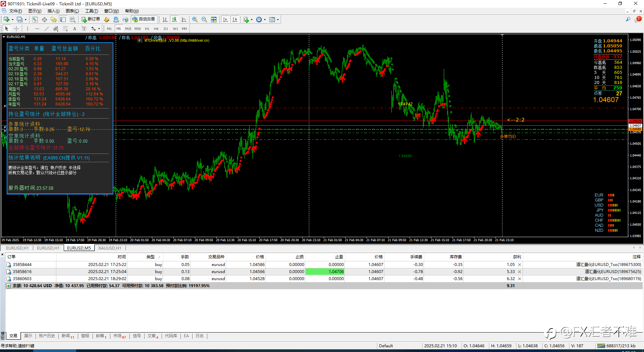This screenshot has width=644, height=352.
Task: Open the 账户历史 terminal tab
Action: pos(47,336)
